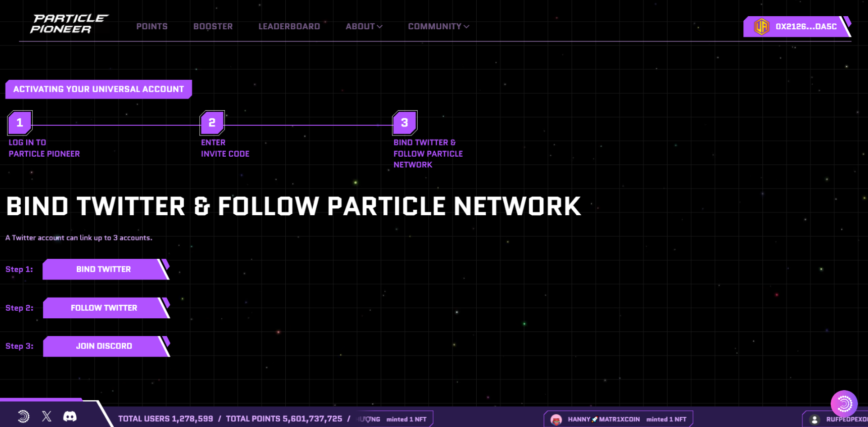
Task: Open the Leaderboard page
Action: (289, 26)
